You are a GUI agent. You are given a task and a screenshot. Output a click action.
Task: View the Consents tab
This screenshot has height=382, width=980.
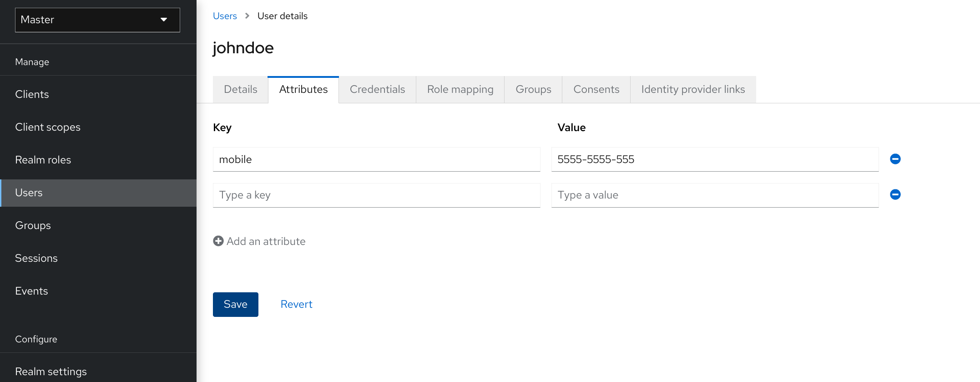[x=596, y=89]
